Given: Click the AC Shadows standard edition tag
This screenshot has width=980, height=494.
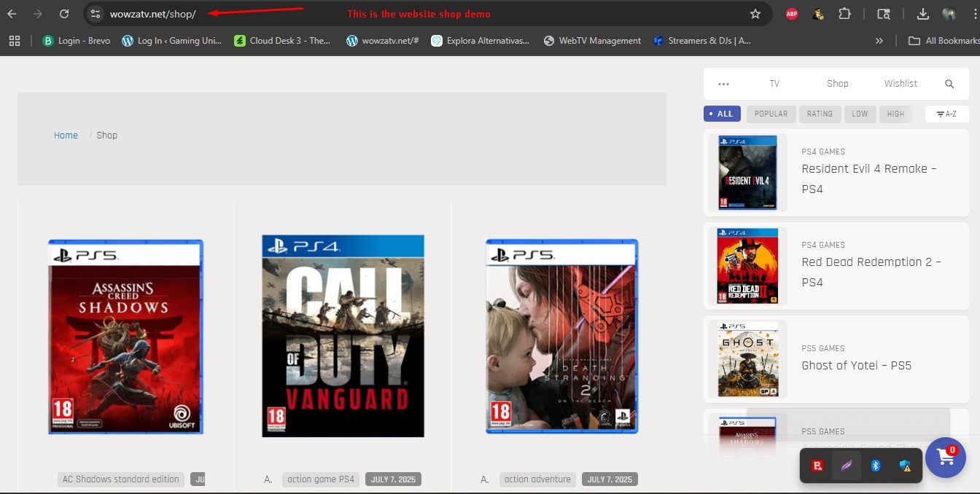Looking at the screenshot, I should [x=121, y=479].
